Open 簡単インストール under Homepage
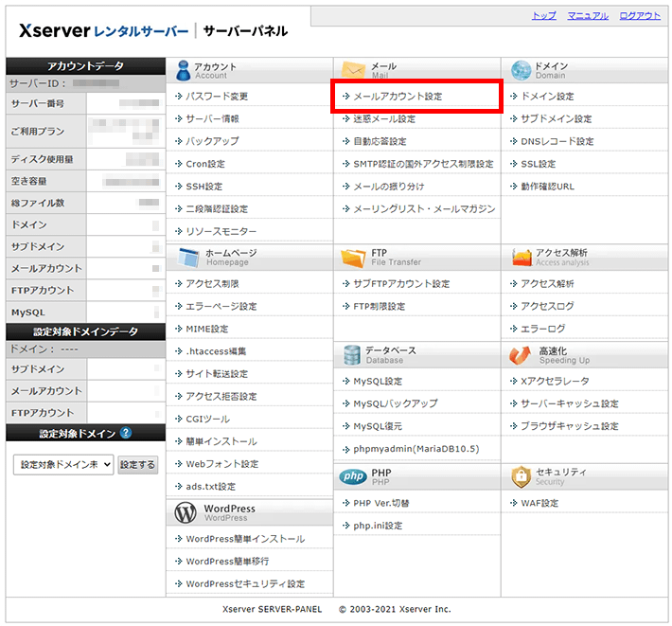672x626 pixels. tap(221, 441)
